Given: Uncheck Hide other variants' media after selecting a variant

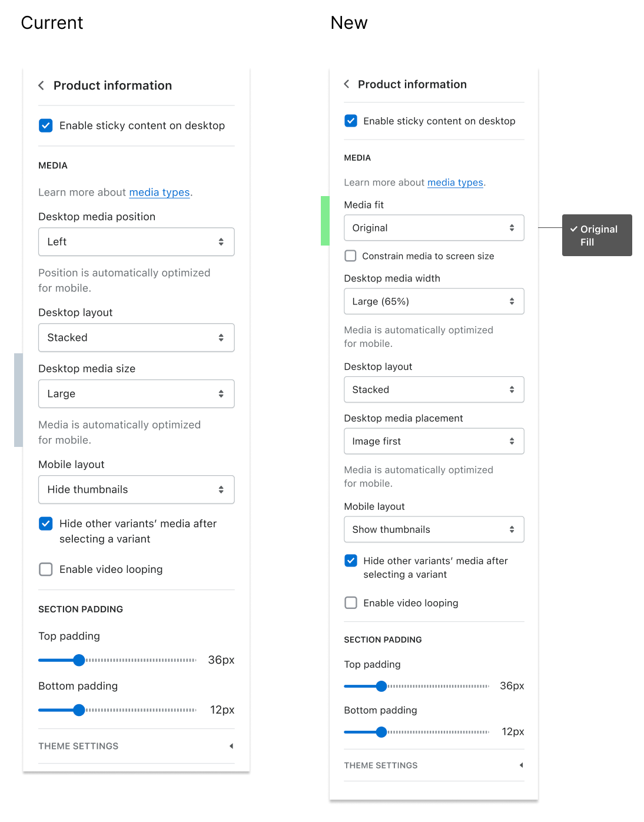Looking at the screenshot, I should click(45, 523).
